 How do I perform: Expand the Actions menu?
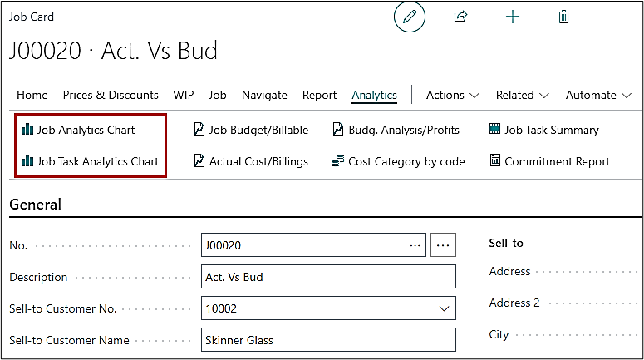[453, 95]
